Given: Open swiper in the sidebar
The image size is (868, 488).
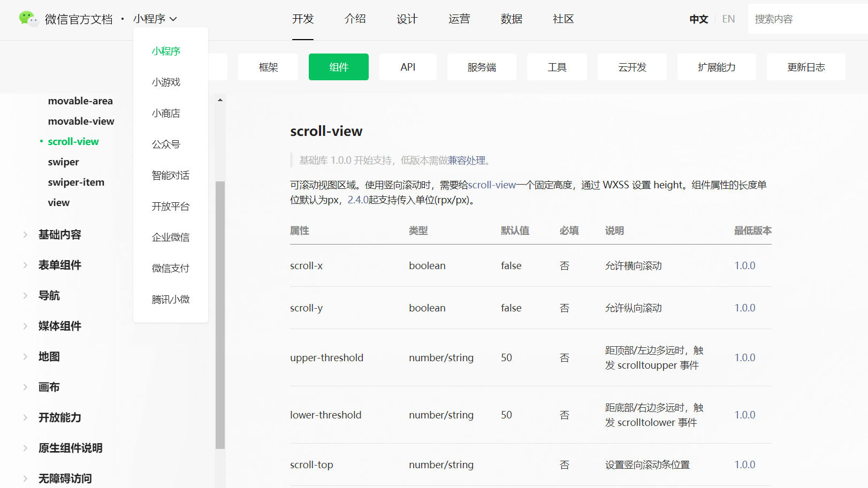Looking at the screenshot, I should [x=63, y=162].
